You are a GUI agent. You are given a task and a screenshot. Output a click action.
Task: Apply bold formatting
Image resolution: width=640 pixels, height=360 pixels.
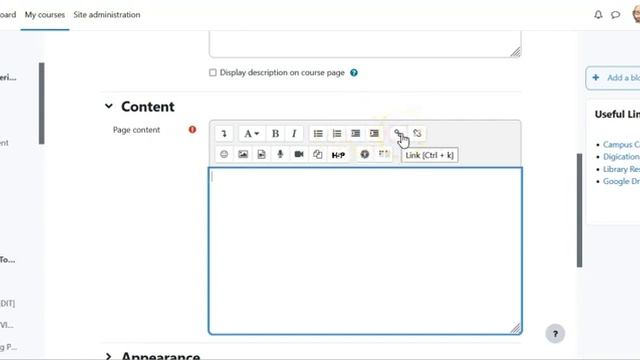pos(275,133)
